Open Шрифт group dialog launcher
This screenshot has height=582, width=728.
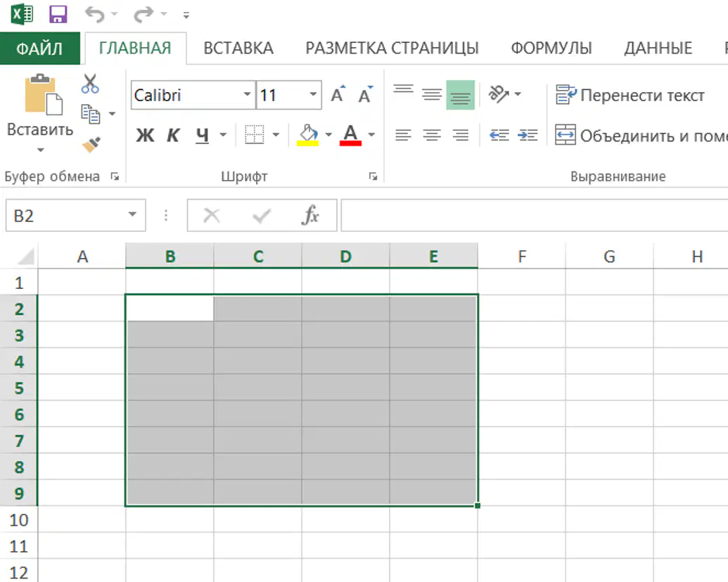pyautogui.click(x=373, y=176)
